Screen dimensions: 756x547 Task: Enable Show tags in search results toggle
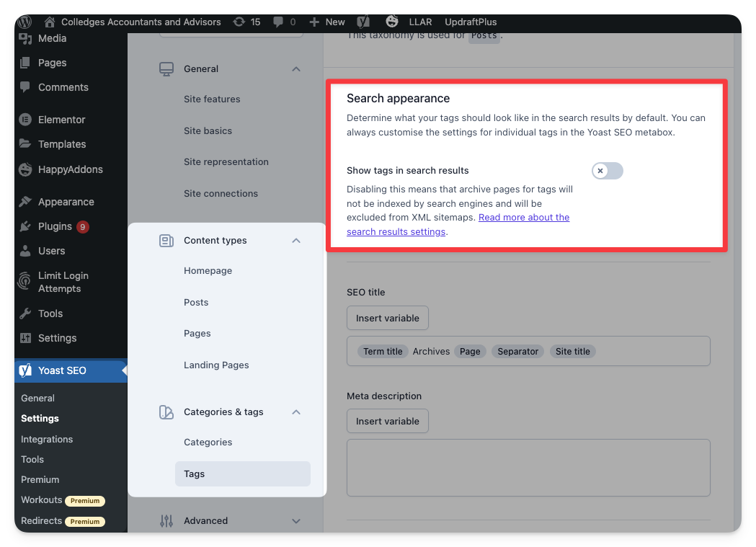coord(607,171)
